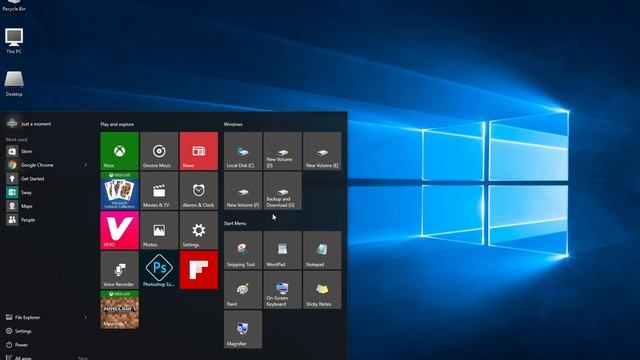Screen dimensions: 640x360
Task: Open Alarms & Clock tile
Action: (199, 191)
